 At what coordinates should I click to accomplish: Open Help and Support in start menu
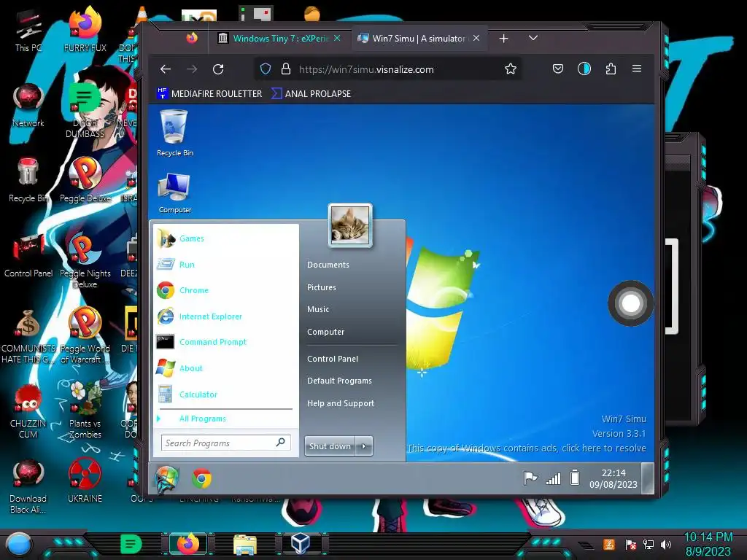(341, 403)
